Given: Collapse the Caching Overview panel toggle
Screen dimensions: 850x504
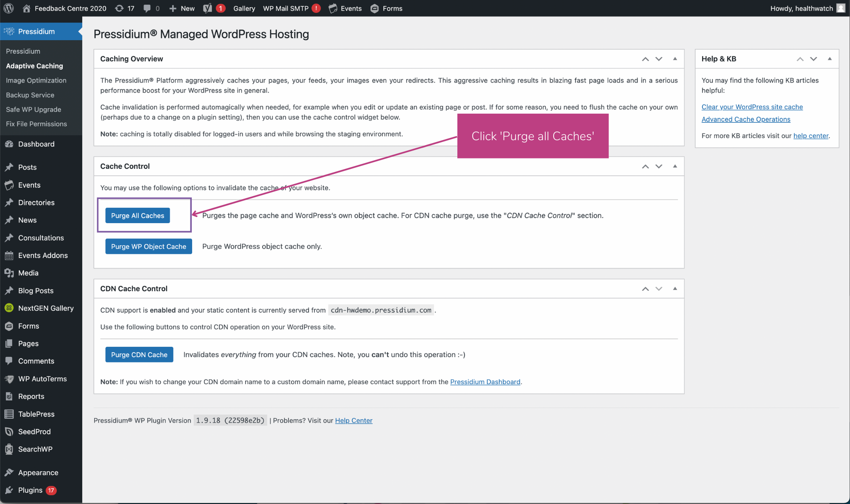Looking at the screenshot, I should [x=675, y=59].
